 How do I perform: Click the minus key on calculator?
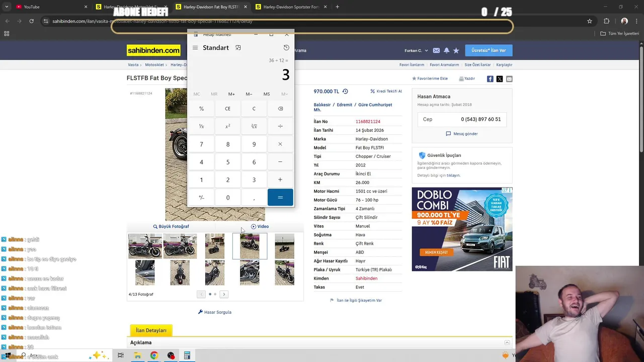280,162
